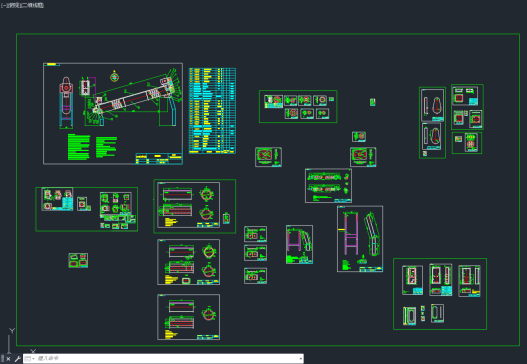The height and width of the screenshot is (364, 527).
Task: Close the command line window
Action: tap(8, 359)
